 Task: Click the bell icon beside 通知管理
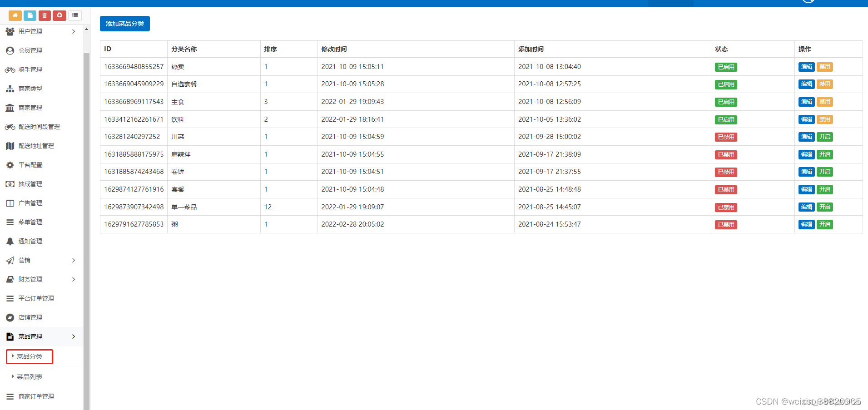click(x=10, y=241)
